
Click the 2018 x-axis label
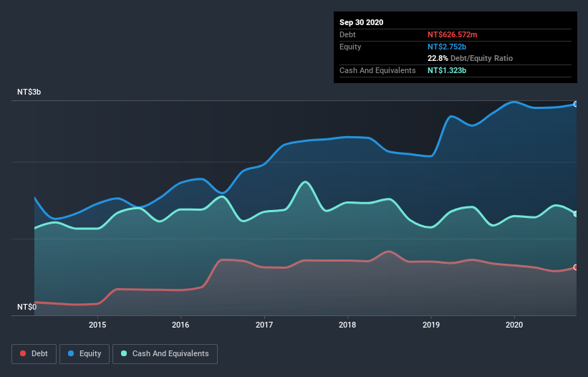tap(347, 325)
